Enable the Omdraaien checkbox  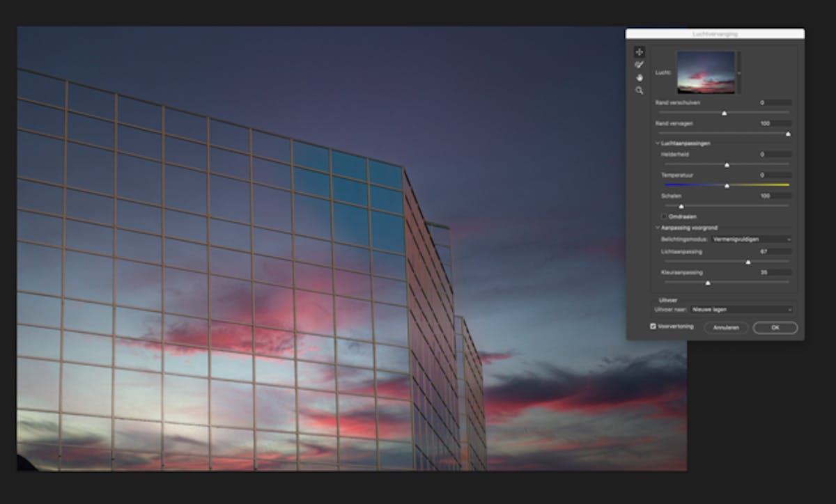point(664,216)
